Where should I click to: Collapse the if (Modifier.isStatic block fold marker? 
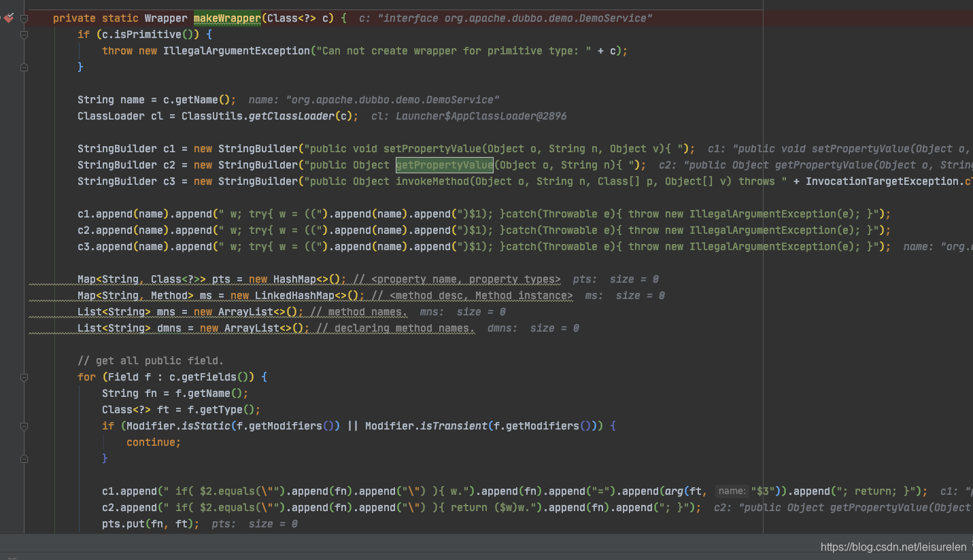tap(24, 426)
